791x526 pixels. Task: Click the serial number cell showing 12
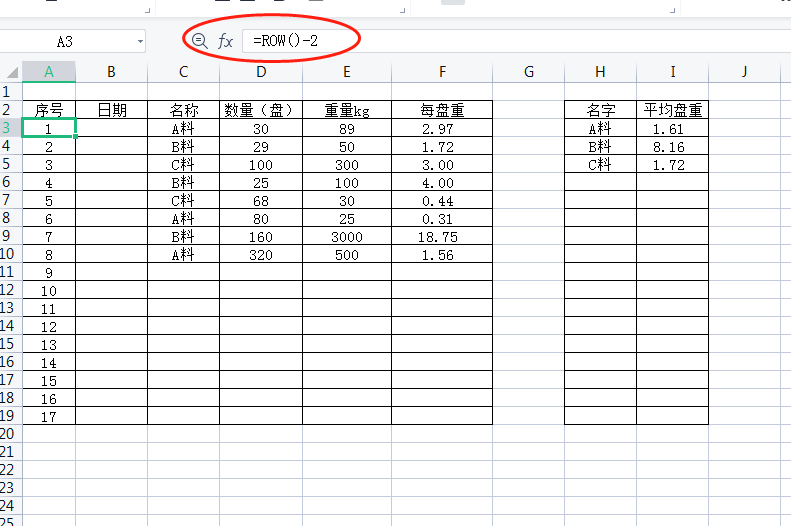coord(49,326)
